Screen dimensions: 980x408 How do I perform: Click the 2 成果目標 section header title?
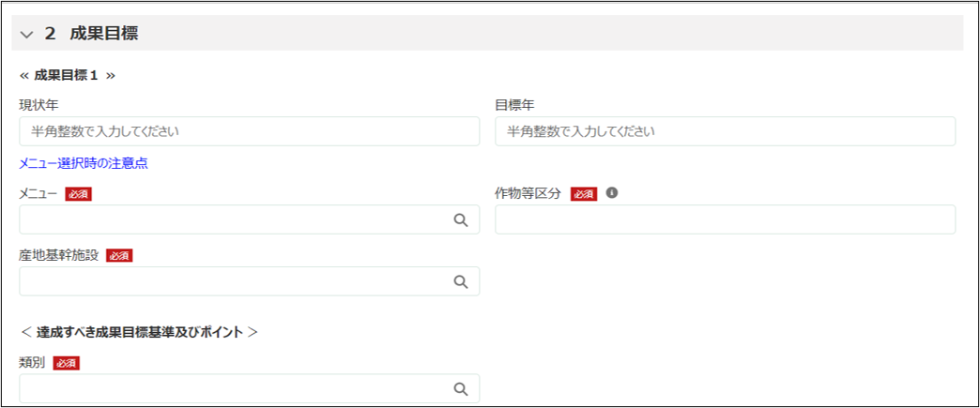92,34
